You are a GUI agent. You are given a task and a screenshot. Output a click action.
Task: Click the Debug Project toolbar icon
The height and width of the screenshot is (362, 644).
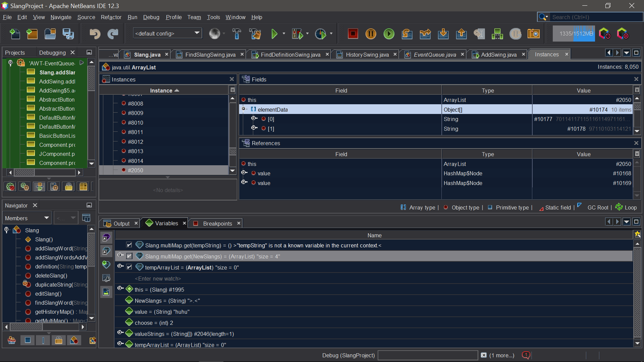[x=297, y=34]
